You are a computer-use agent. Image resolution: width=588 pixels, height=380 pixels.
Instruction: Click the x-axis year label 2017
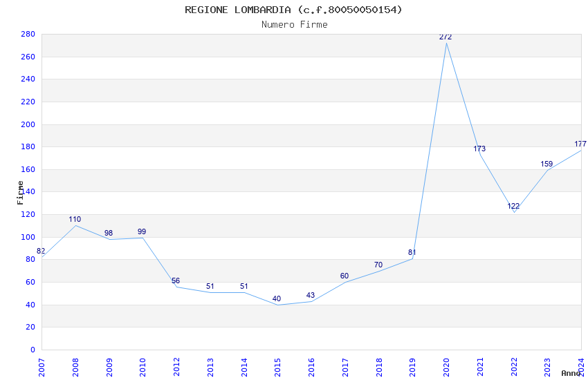(345, 368)
